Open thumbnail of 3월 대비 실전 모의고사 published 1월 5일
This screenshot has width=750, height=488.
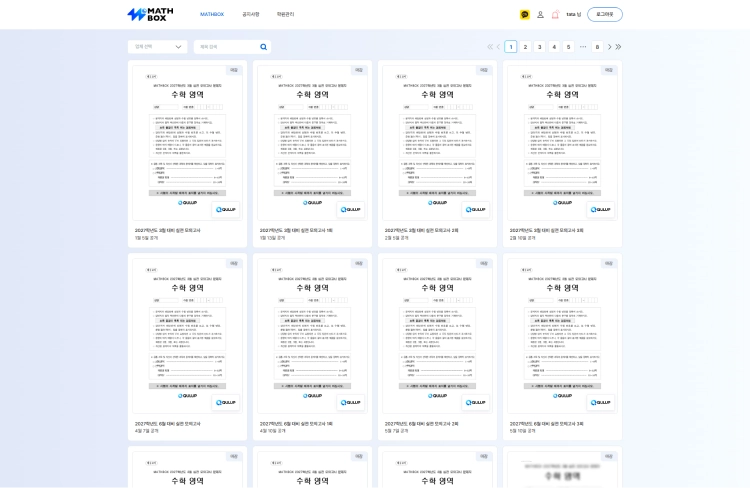click(x=188, y=143)
